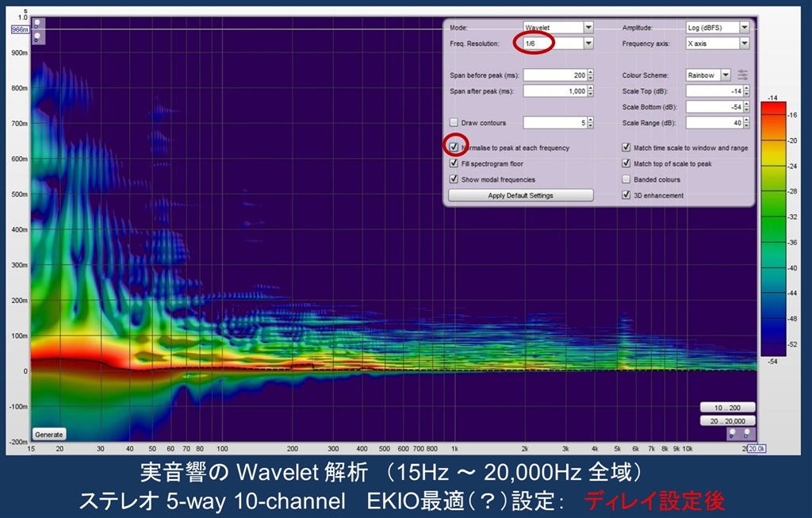
Task: Click the Scale Top (dB) value field
Action: click(x=714, y=91)
